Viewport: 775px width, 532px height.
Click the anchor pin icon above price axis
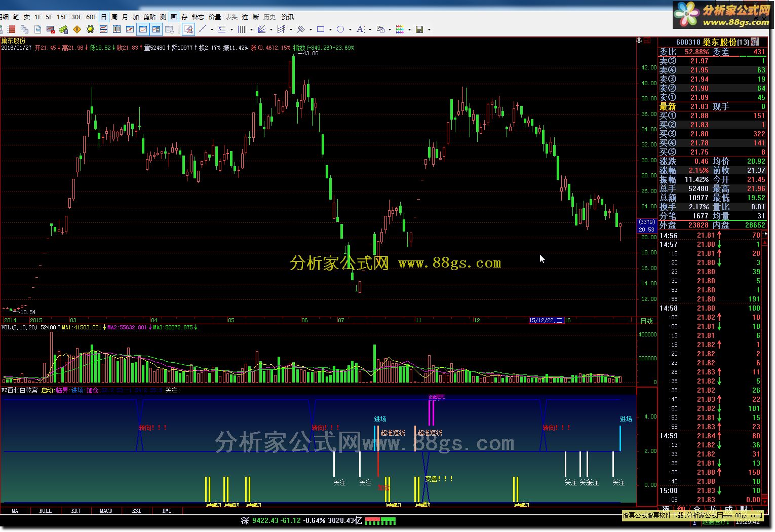tap(639, 40)
